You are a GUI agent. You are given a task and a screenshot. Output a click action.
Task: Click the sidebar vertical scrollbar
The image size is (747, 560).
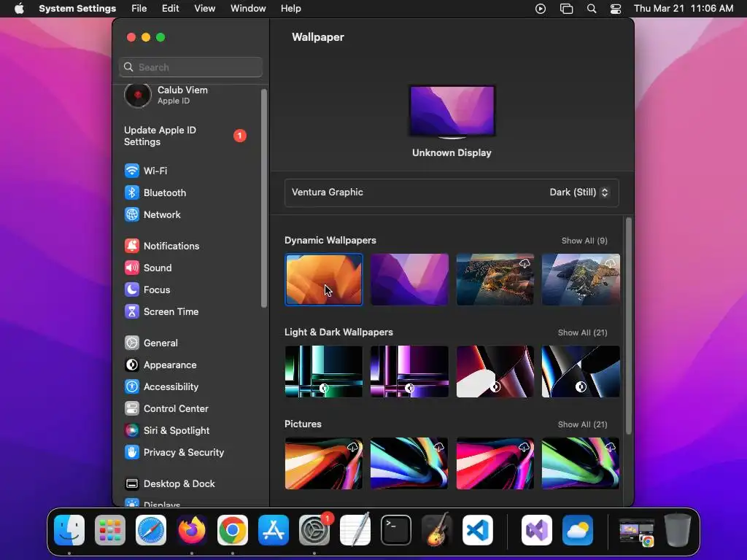(264, 198)
